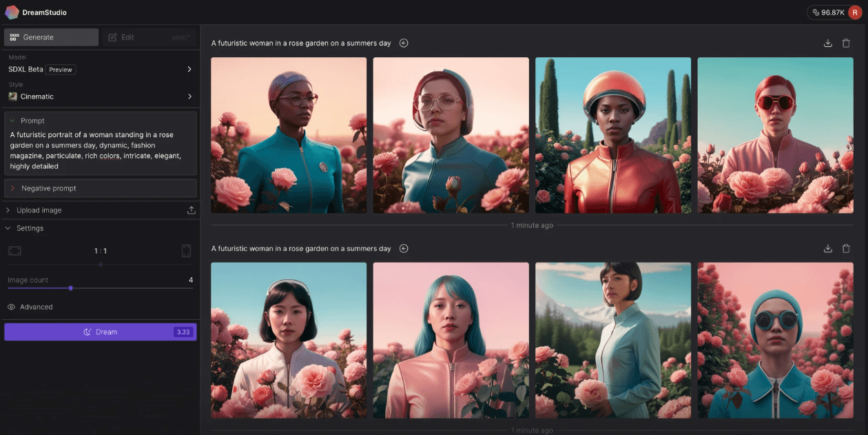Click the upload image arrow icon

pyautogui.click(x=192, y=210)
